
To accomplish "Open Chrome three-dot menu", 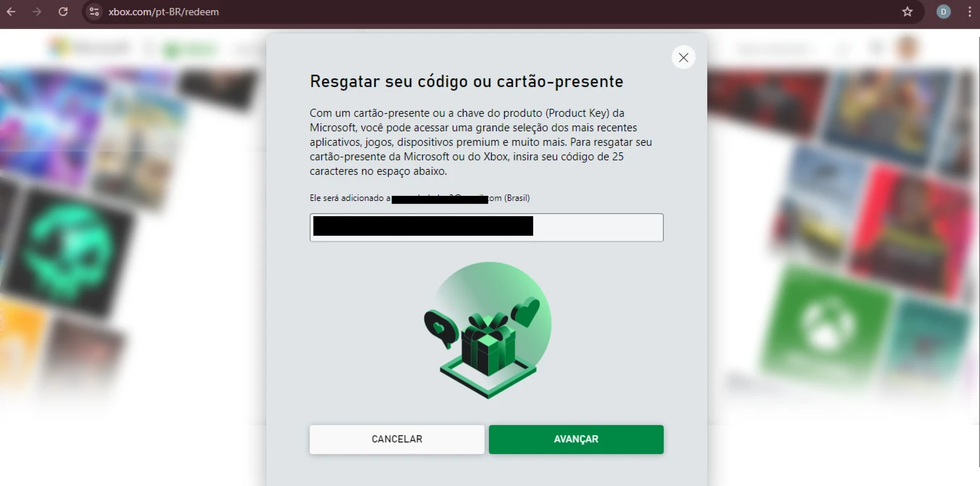I will [x=970, y=12].
